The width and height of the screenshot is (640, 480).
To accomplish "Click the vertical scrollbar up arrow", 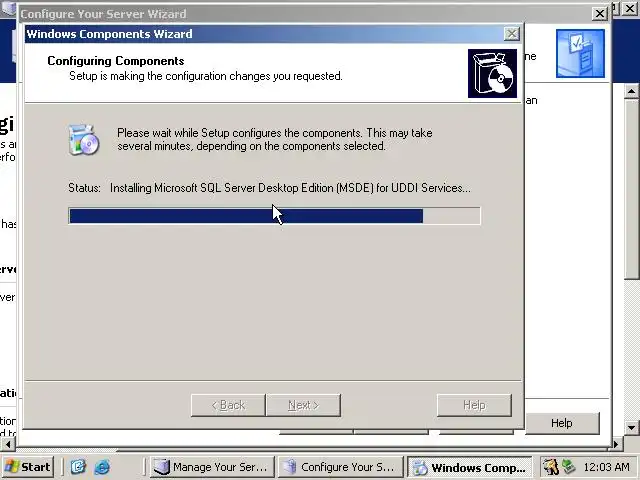I will tap(631, 91).
